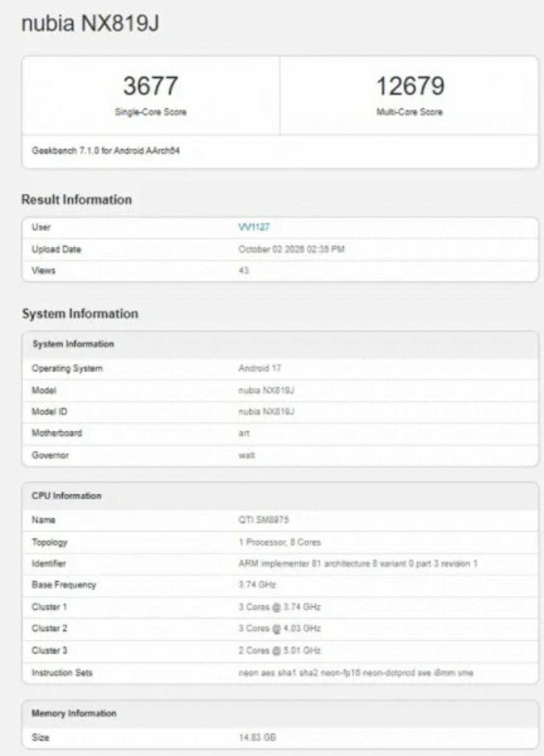This screenshot has height=756, width=544.
Task: Select the upload date 'October 02 2026 02:35 PM'
Action: click(x=292, y=249)
